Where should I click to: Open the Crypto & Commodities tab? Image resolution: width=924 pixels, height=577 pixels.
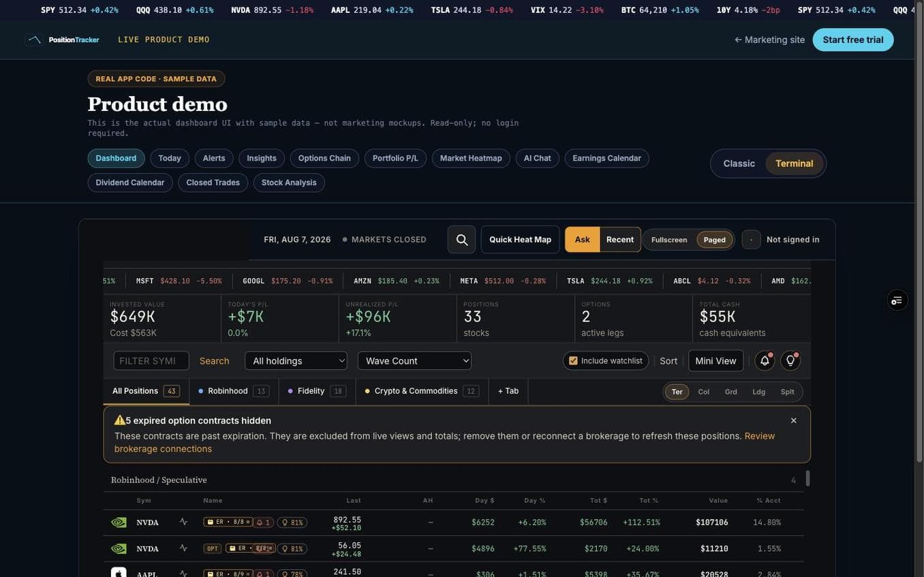click(x=422, y=391)
